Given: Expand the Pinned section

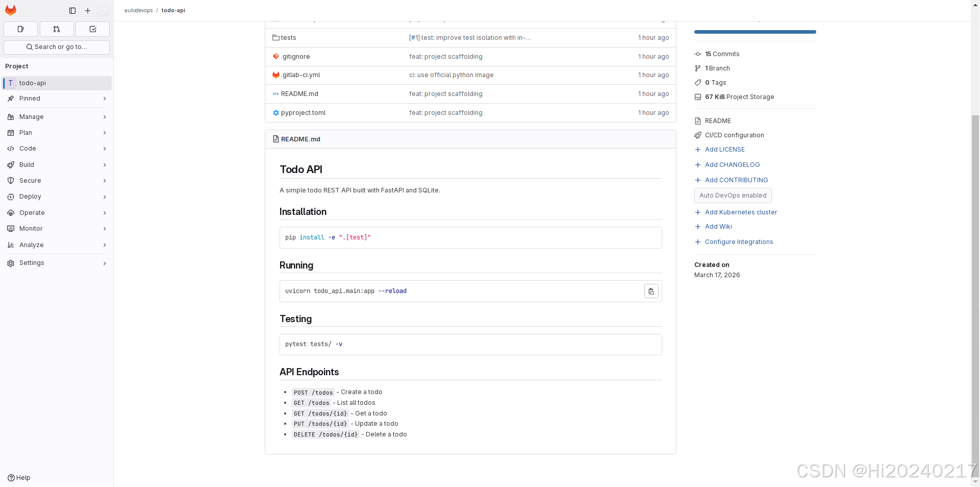Looking at the screenshot, I should point(57,99).
